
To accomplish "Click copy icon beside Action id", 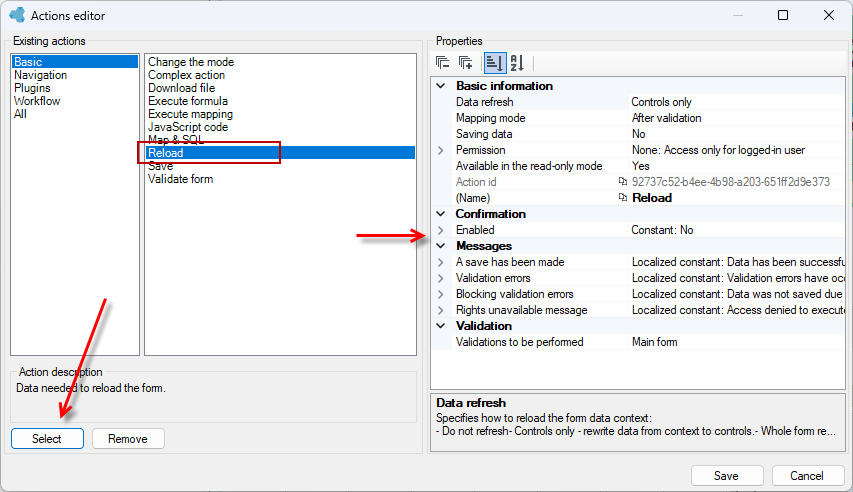I will 623,182.
